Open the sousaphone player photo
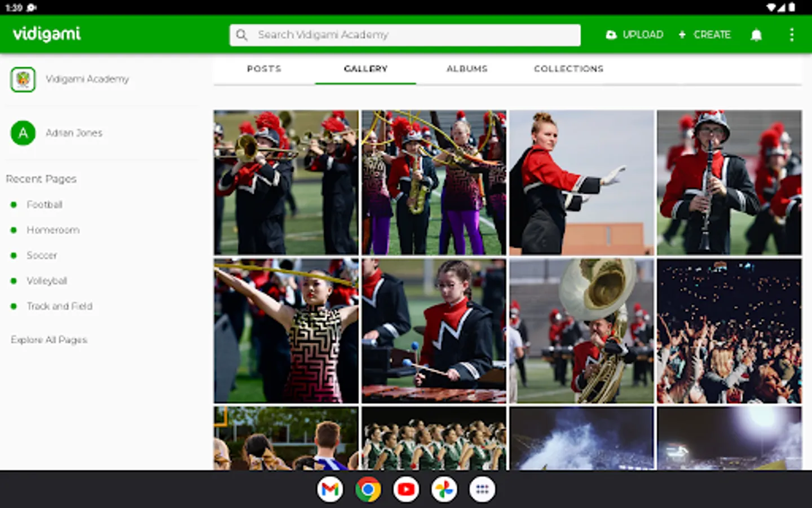Viewport: 812px width, 508px height. 581,331
